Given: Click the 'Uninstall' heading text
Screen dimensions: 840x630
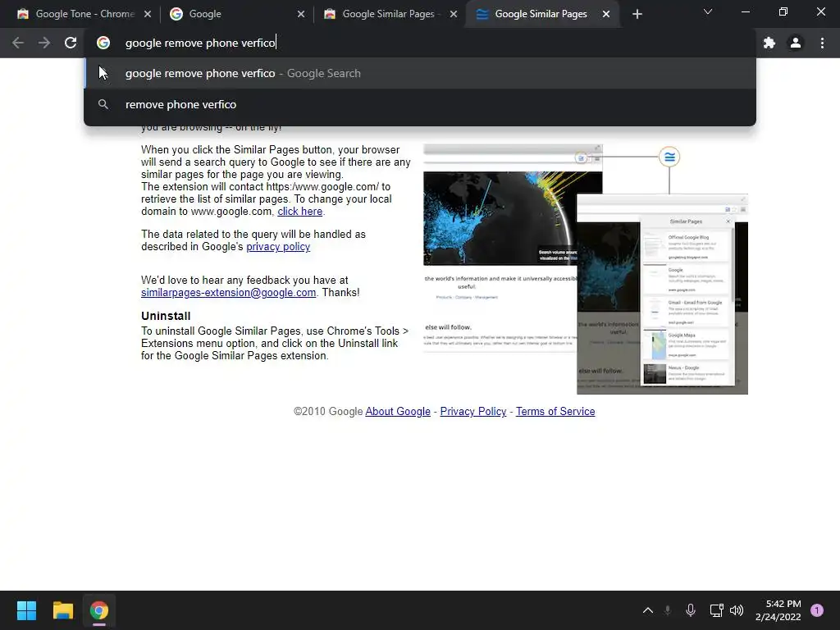Looking at the screenshot, I should [166, 316].
